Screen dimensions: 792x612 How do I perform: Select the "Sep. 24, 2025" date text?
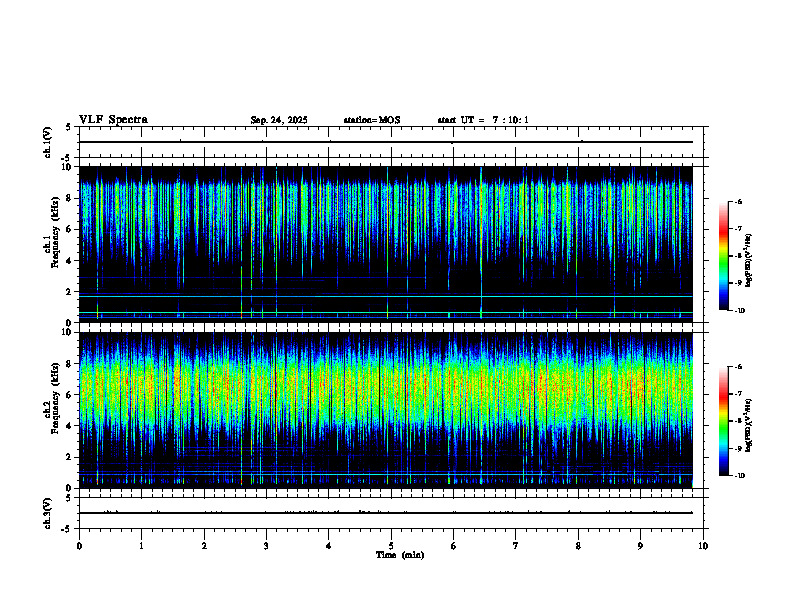click(x=279, y=120)
